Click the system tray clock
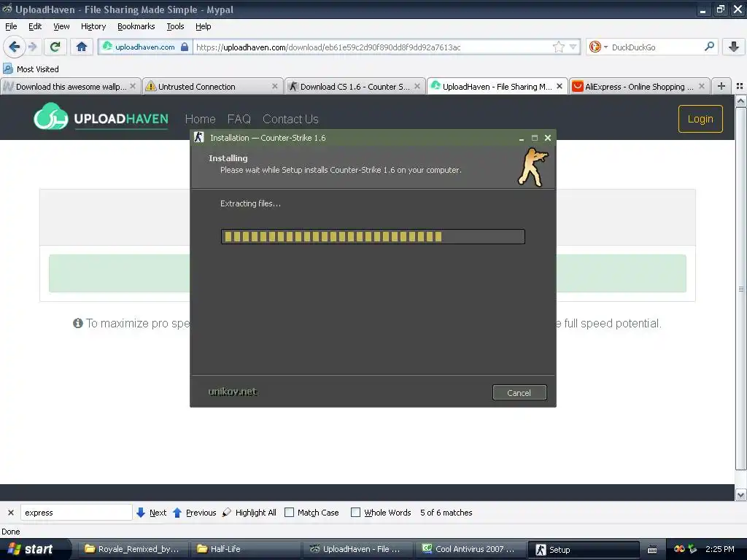747x560 pixels. click(x=720, y=549)
